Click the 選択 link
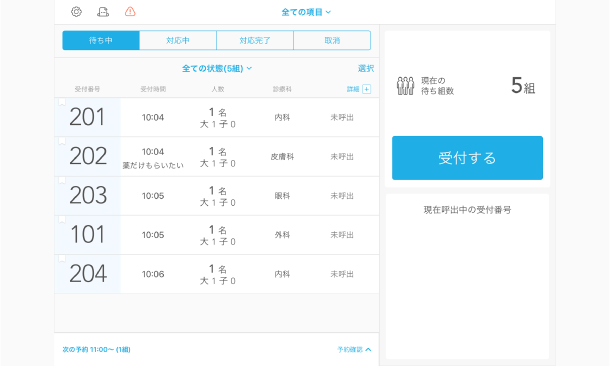 366,68
